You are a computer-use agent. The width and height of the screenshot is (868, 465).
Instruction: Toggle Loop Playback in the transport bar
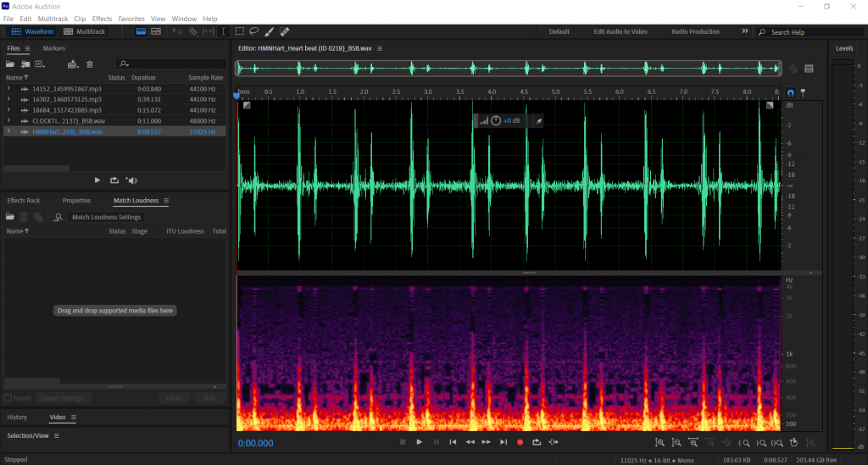(537, 442)
